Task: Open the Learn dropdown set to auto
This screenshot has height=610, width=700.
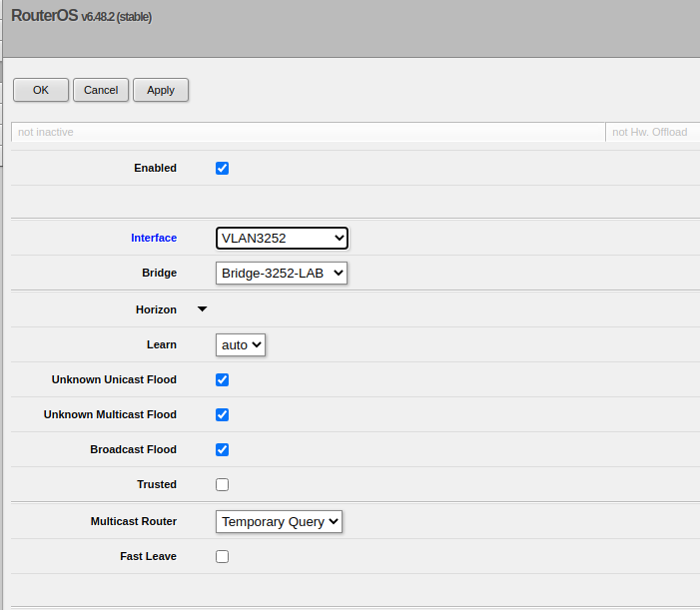Action: 241,344
